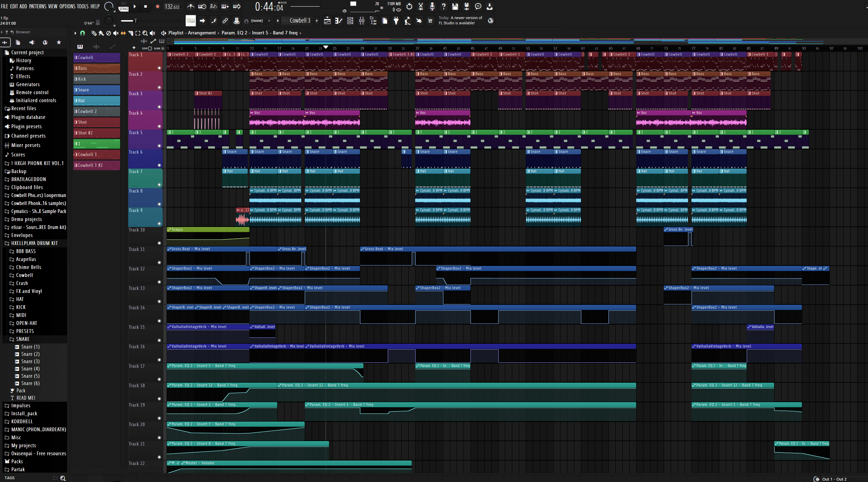
Task: Open the playlist options menu arrow
Action: (x=75, y=33)
